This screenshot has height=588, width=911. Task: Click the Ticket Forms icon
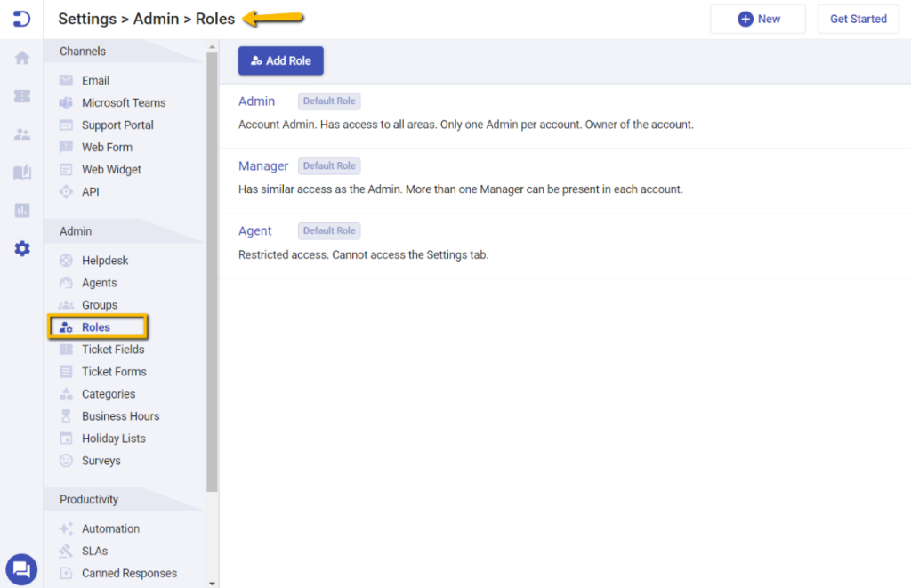(x=66, y=371)
